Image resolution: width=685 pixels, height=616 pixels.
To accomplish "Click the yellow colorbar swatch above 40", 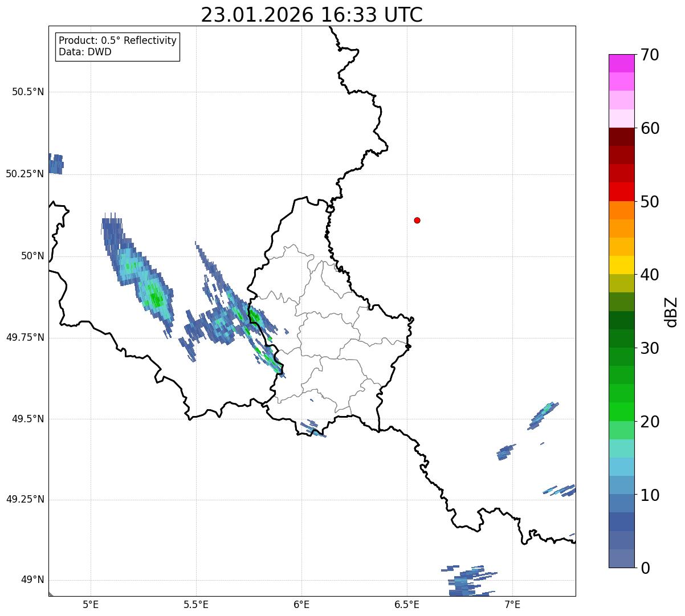I will pos(622,265).
